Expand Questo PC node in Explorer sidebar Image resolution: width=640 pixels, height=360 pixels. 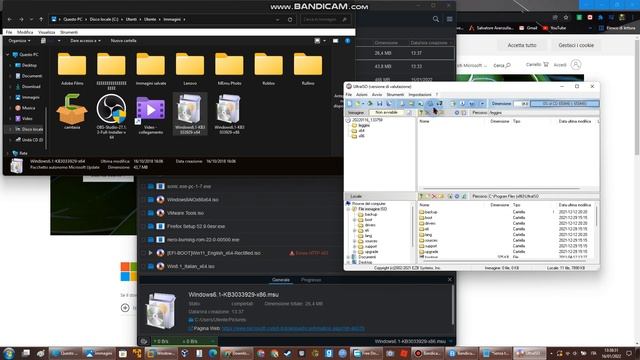pos(8,54)
